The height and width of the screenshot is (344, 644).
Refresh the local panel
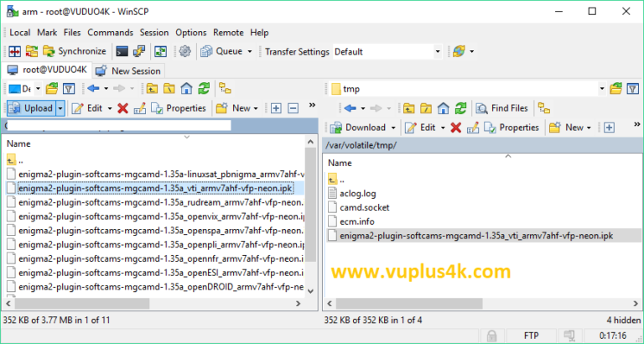pos(204,88)
